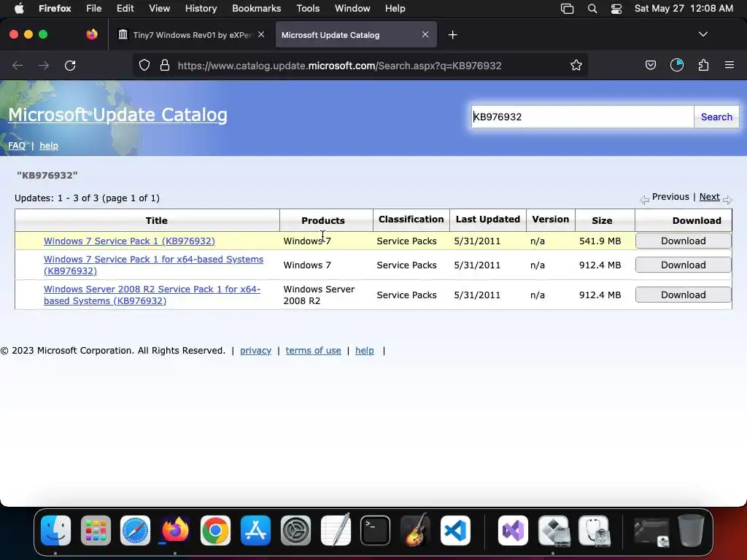Screen dimensions: 747x560
Task: Open the Pocket save icon
Action: 650,65
